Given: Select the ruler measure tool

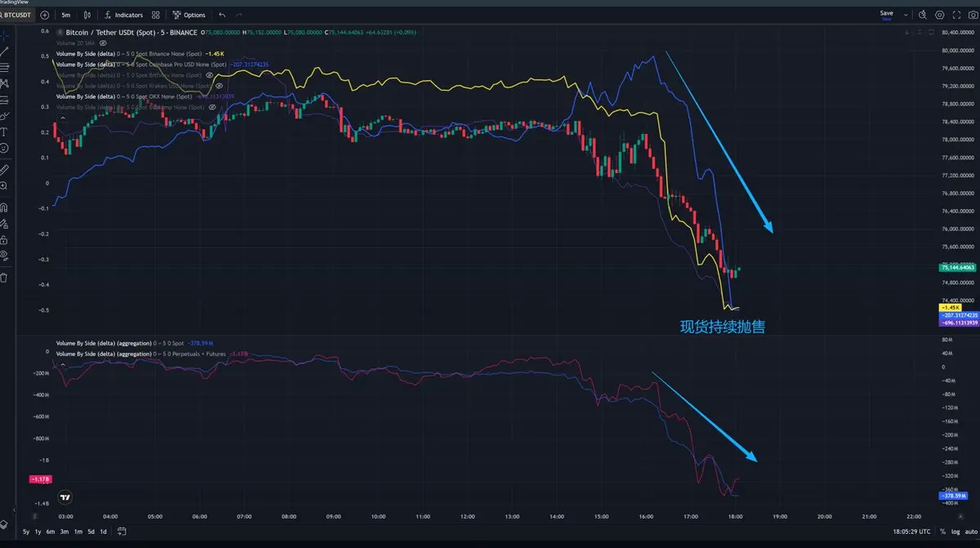Looking at the screenshot, I should coord(5,170).
